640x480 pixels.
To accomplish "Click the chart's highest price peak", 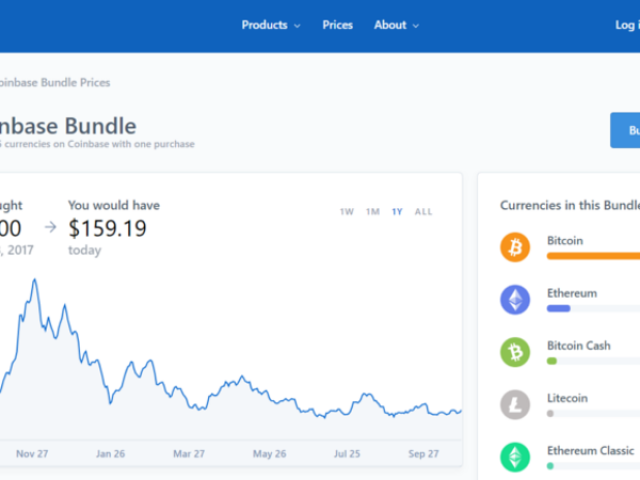I will [x=35, y=280].
